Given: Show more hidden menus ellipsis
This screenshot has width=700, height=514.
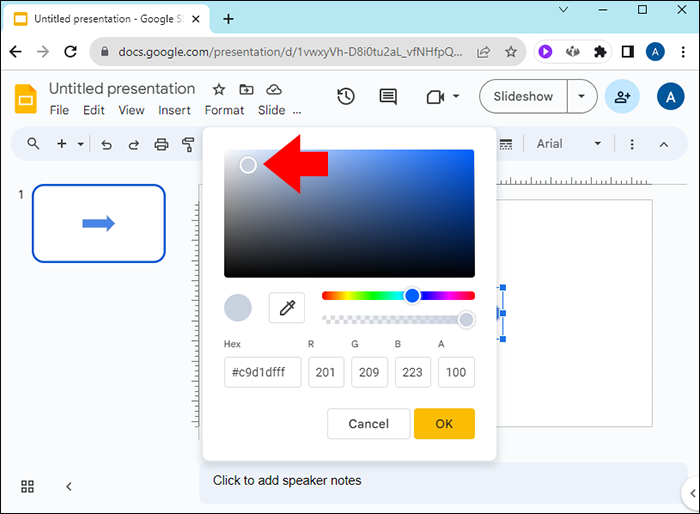Looking at the screenshot, I should pos(297,112).
